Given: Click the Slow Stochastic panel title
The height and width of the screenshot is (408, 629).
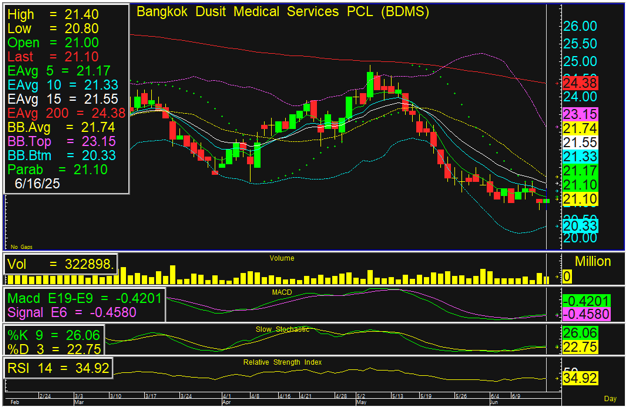Looking at the screenshot, I should [282, 329].
